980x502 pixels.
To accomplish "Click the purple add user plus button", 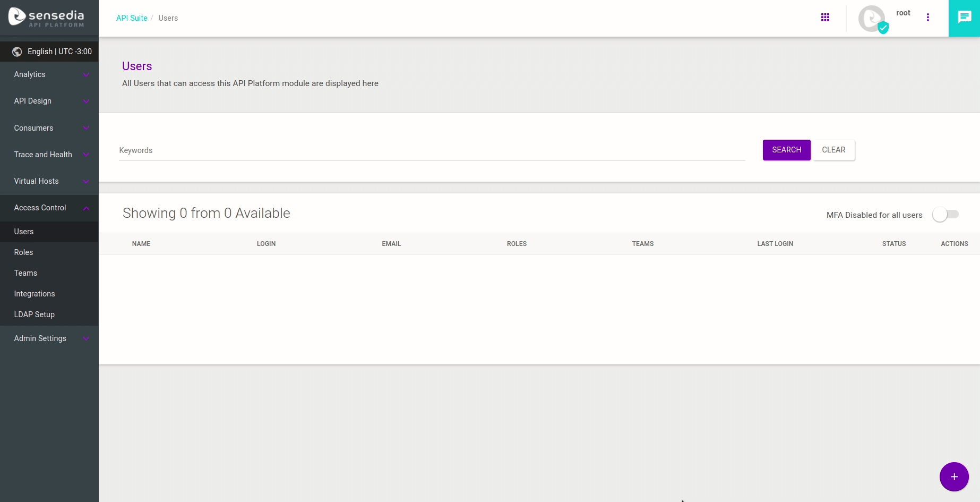I will pos(954,477).
